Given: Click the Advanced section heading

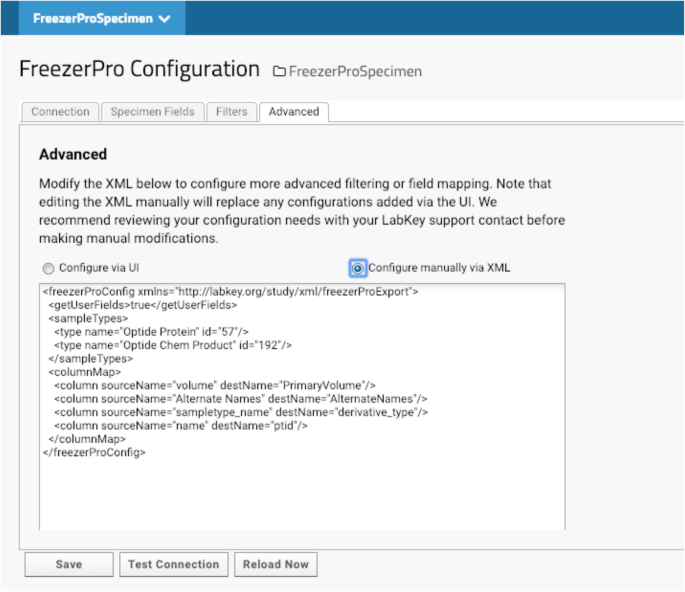Looking at the screenshot, I should tap(73, 154).
